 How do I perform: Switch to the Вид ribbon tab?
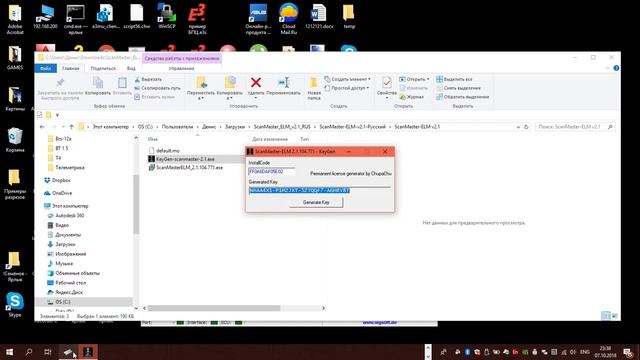pos(131,68)
